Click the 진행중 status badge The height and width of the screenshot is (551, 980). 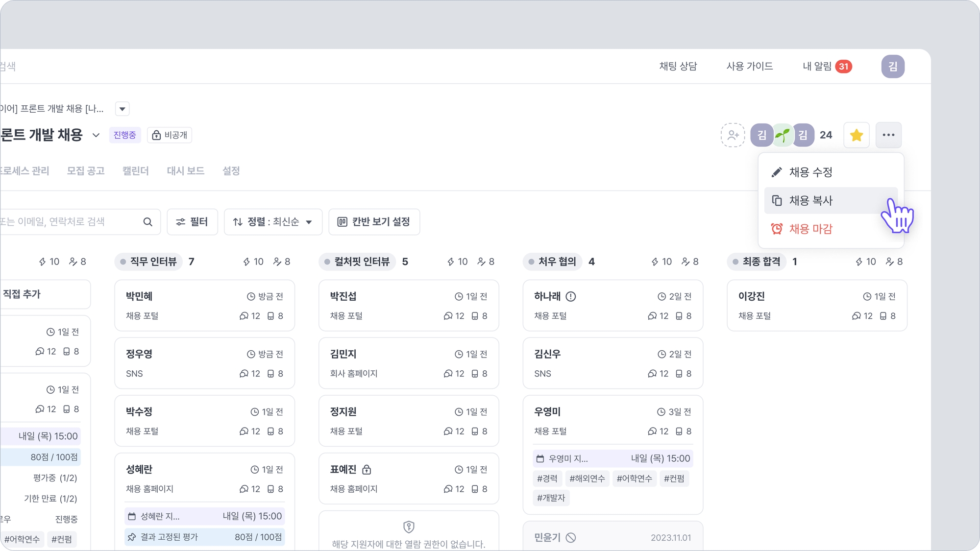coord(125,135)
